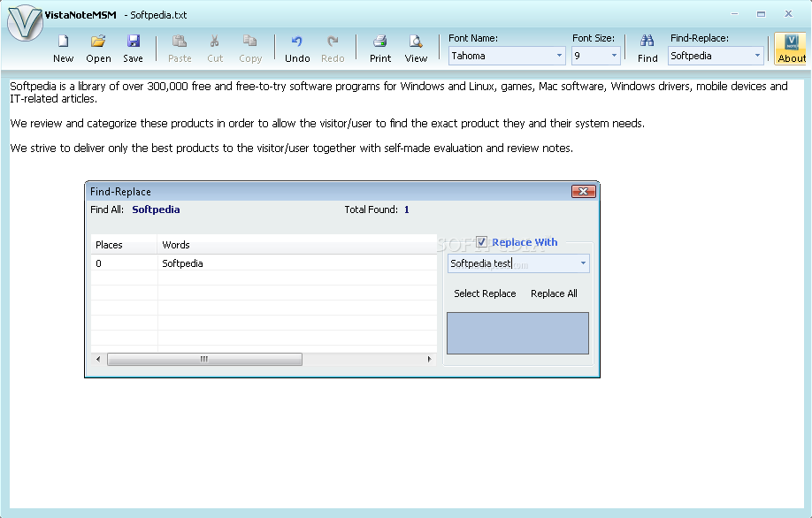This screenshot has height=518, width=812.
Task: Uncheck the Replace With checkbox
Action: tap(481, 241)
